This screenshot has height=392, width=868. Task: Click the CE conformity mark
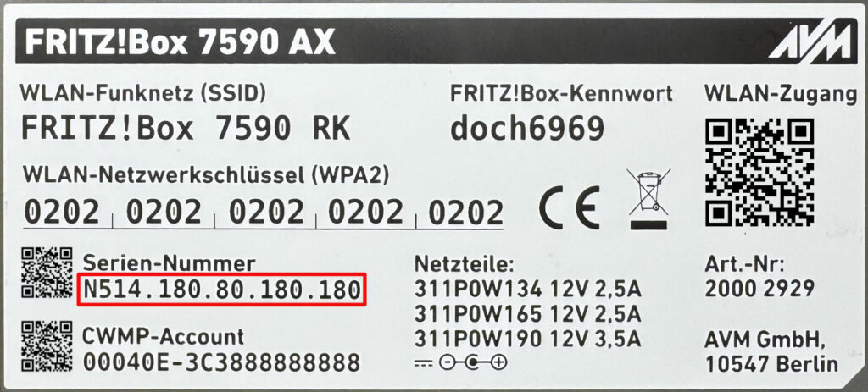point(570,208)
